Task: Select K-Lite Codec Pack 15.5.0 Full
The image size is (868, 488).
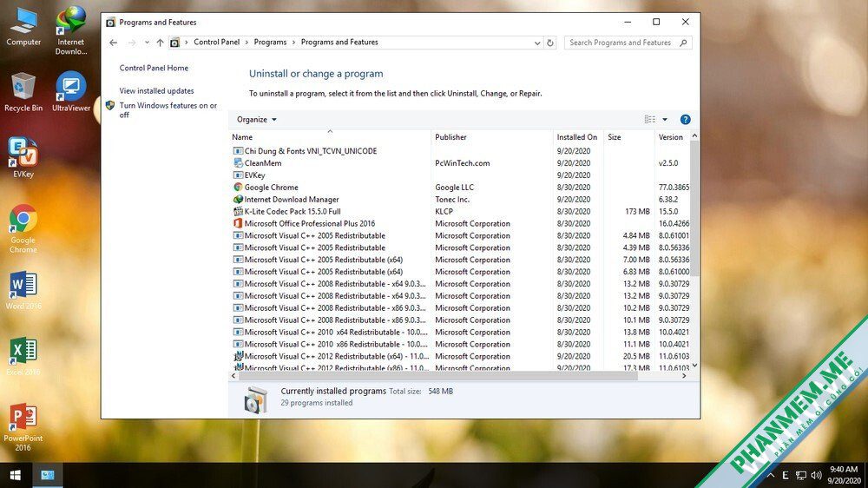Action: pyautogui.click(x=461, y=212)
